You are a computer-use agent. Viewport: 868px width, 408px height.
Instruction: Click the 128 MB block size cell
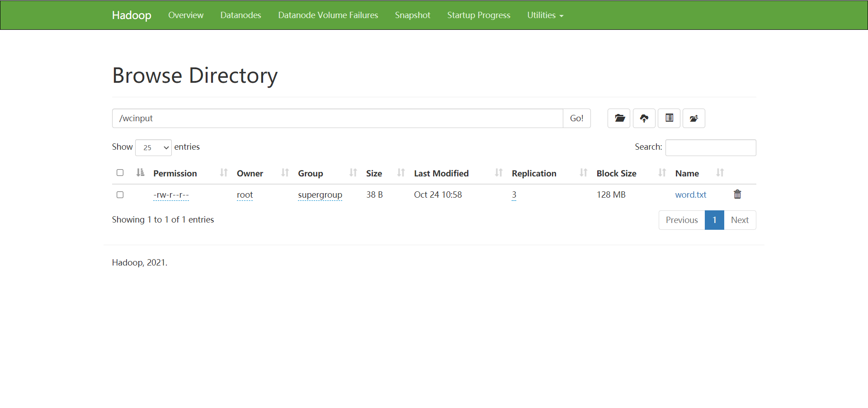[x=611, y=195]
